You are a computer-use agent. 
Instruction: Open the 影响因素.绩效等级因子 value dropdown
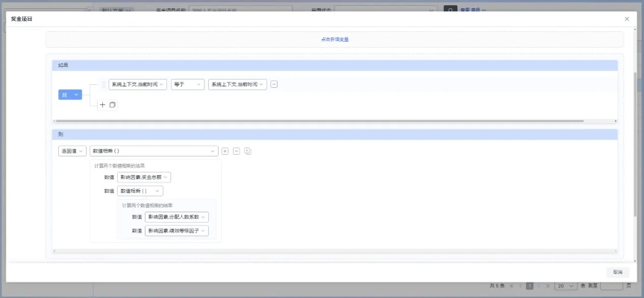(177, 231)
